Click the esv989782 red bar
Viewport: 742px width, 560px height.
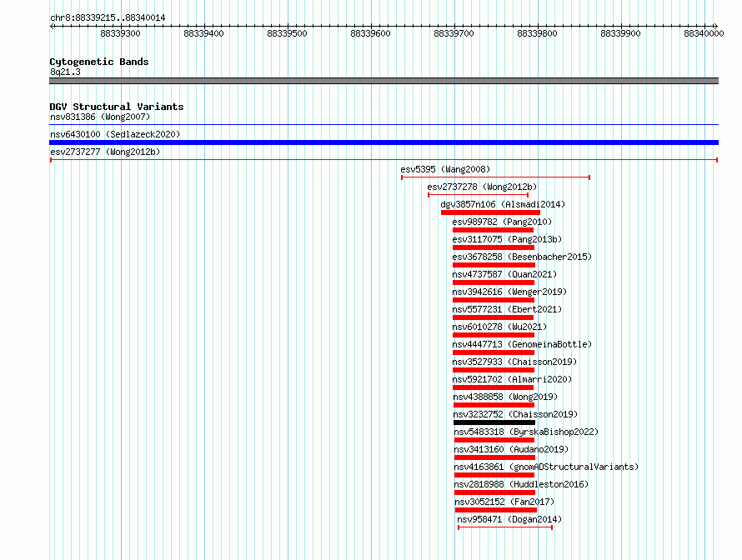pyautogui.click(x=493, y=230)
